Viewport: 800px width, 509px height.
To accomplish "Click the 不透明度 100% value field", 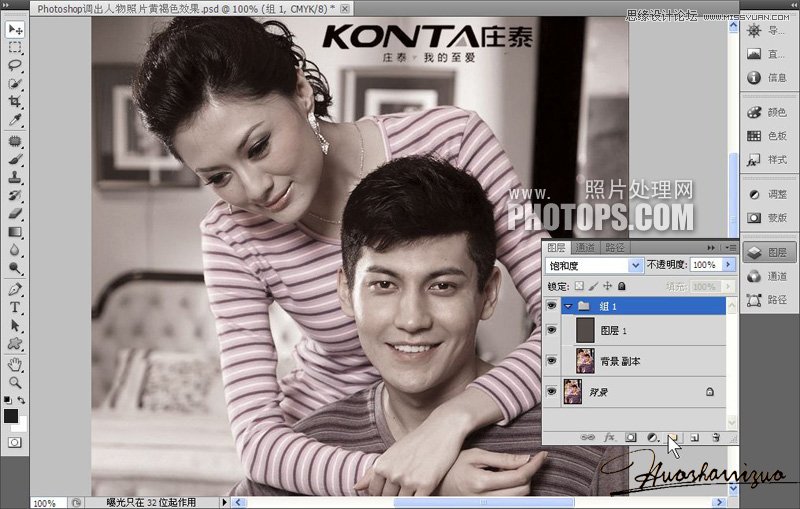I will tap(705, 265).
